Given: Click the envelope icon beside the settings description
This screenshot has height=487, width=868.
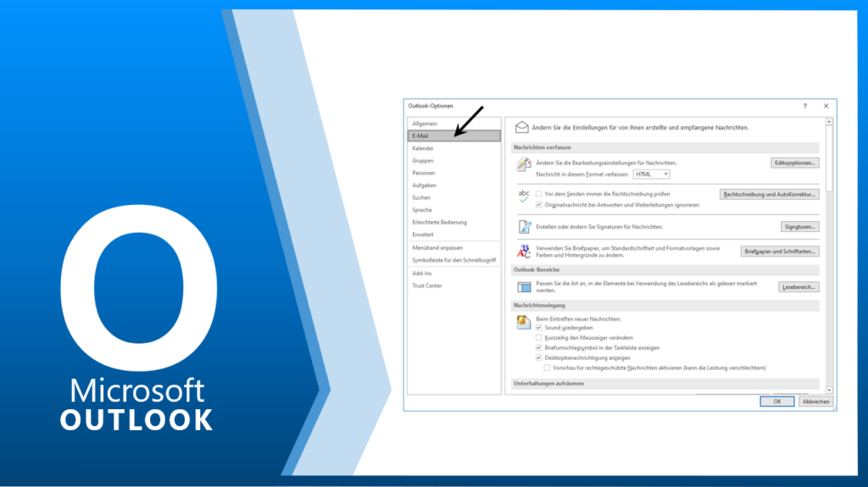Looking at the screenshot, I should pyautogui.click(x=521, y=127).
